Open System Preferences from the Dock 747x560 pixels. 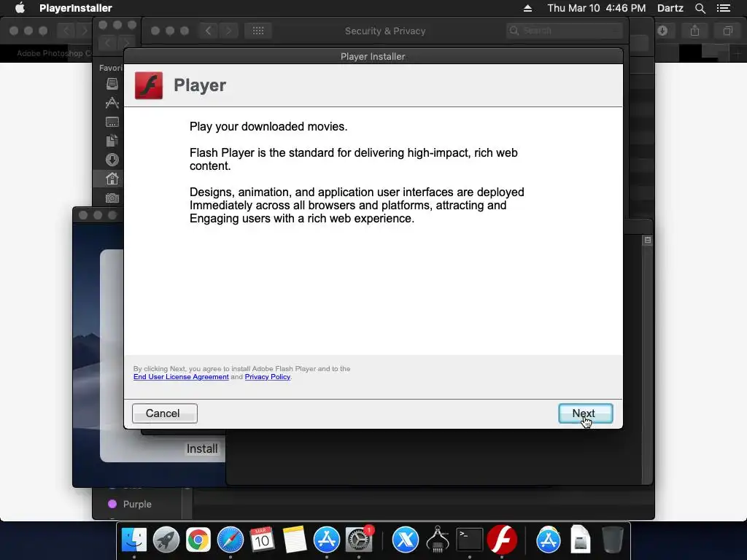(x=359, y=540)
